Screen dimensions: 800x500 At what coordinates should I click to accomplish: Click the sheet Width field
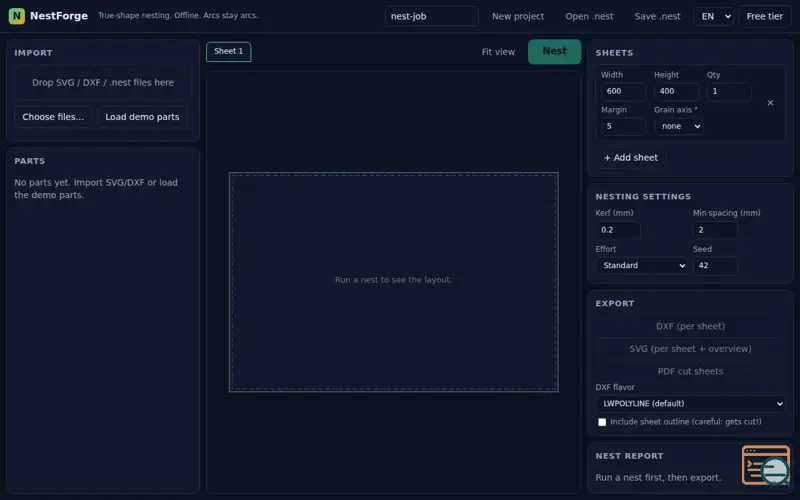(623, 91)
